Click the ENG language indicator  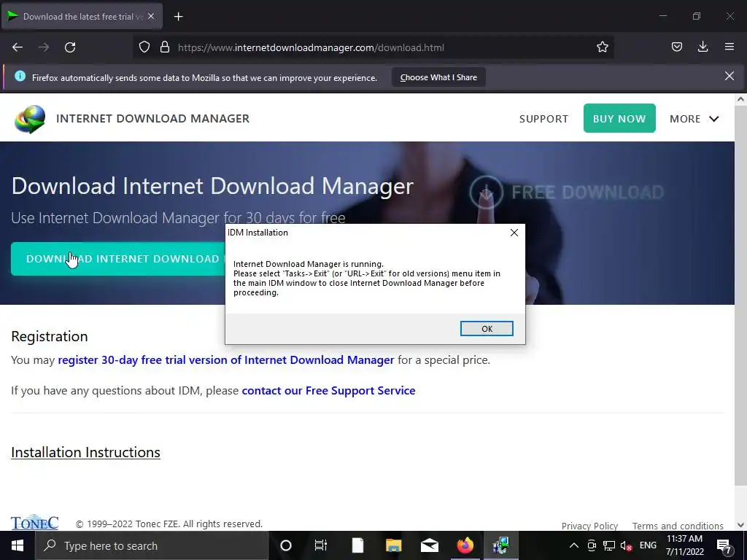pyautogui.click(x=648, y=545)
